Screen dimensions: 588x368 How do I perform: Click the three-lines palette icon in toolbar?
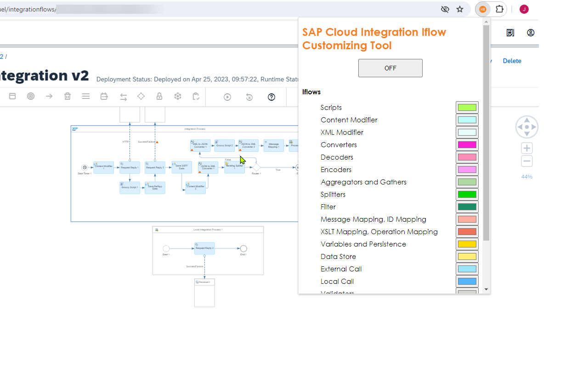86,97
